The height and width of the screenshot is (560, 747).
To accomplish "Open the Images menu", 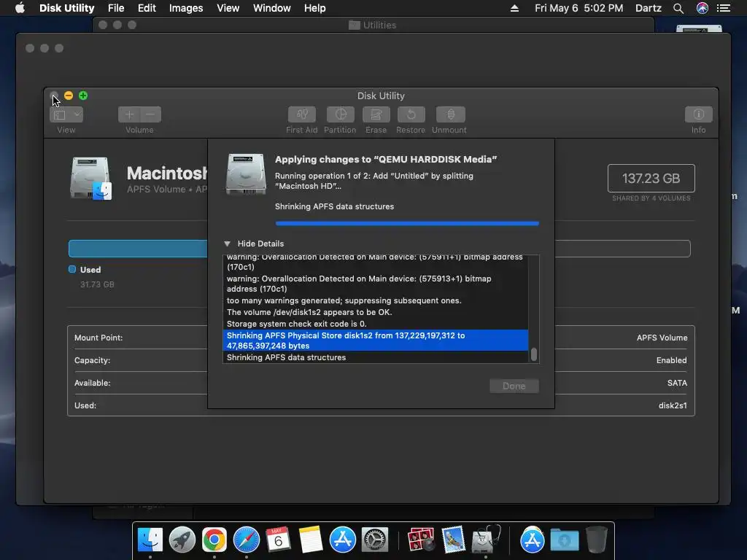I will 186,8.
